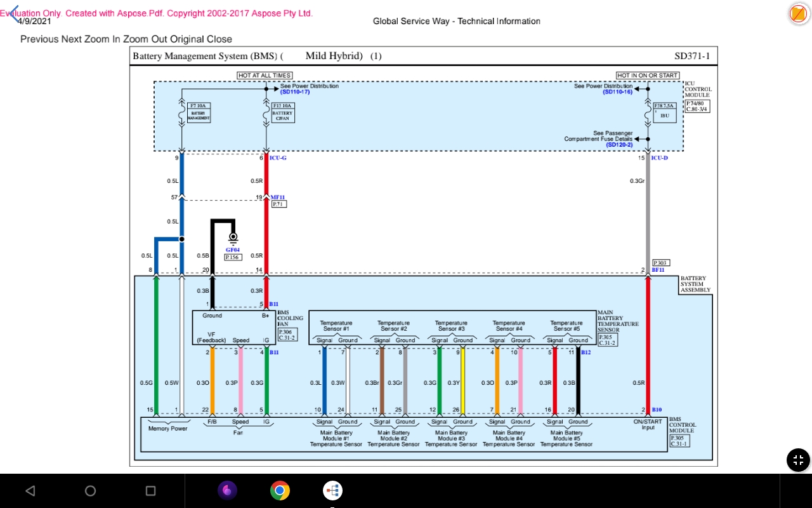Click the ON/START Input label
Screen dimensions: 812x508
[648, 424]
